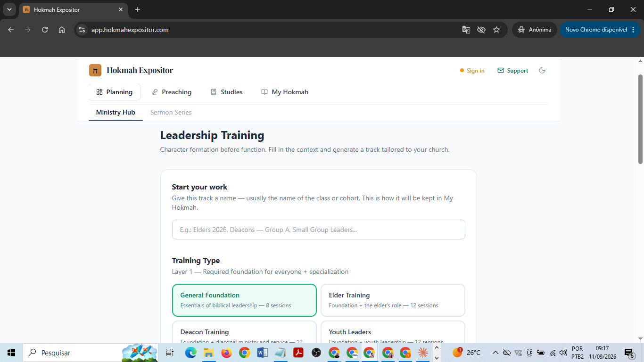This screenshot has height=362, width=644.
Task: Click the Sign in link
Action: 472,71
